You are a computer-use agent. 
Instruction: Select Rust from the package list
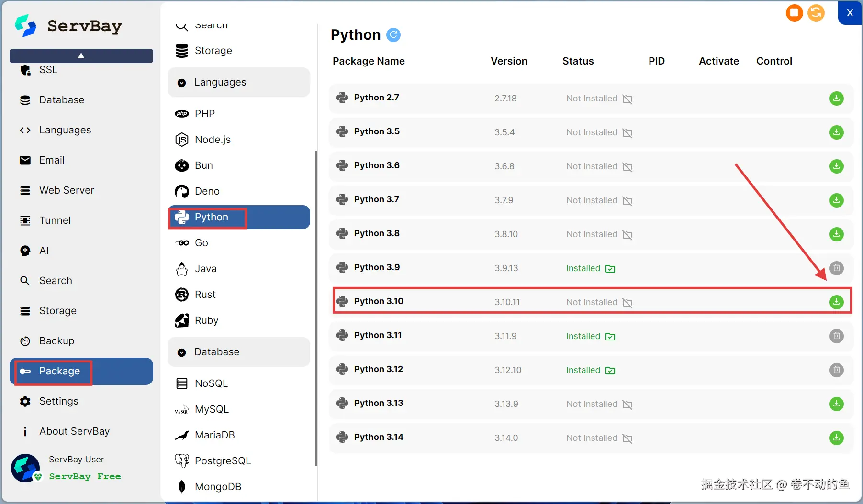[205, 295]
